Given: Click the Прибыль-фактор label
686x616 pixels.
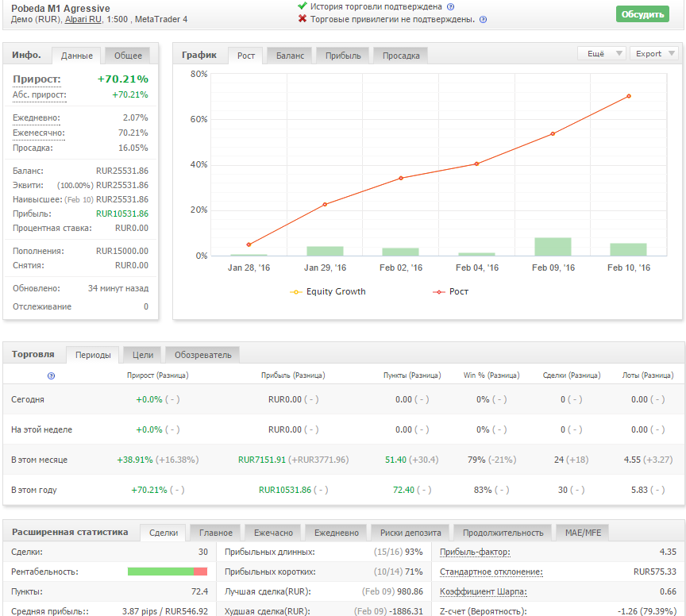Looking at the screenshot, I should coord(475,552).
